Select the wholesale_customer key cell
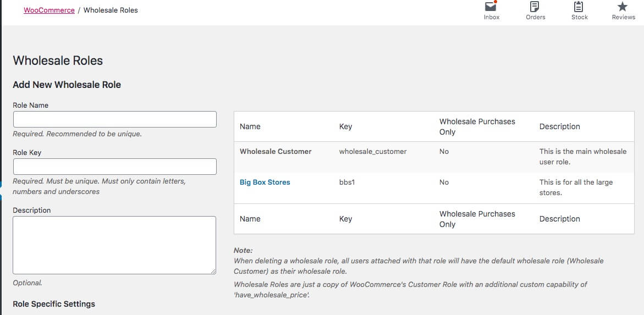Screen dimensions: 644x315 point(373,151)
